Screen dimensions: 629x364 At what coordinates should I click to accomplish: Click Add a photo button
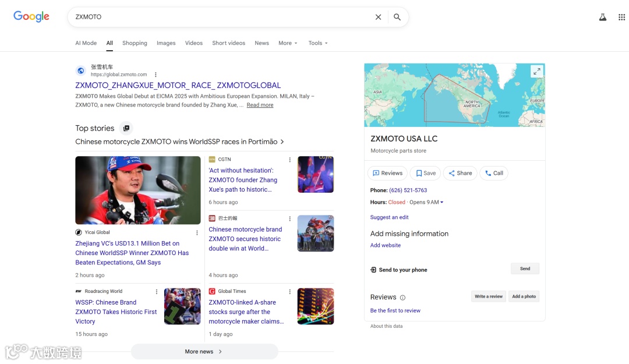524,296
